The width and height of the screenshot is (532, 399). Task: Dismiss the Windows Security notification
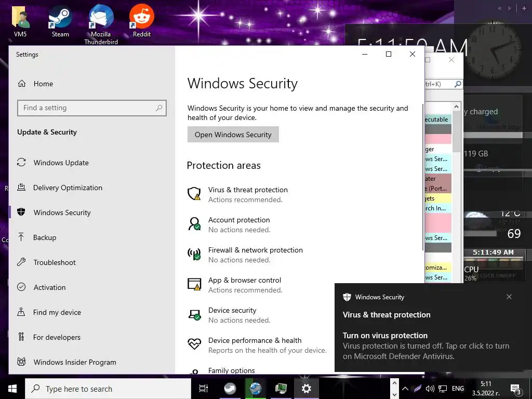[x=509, y=297]
